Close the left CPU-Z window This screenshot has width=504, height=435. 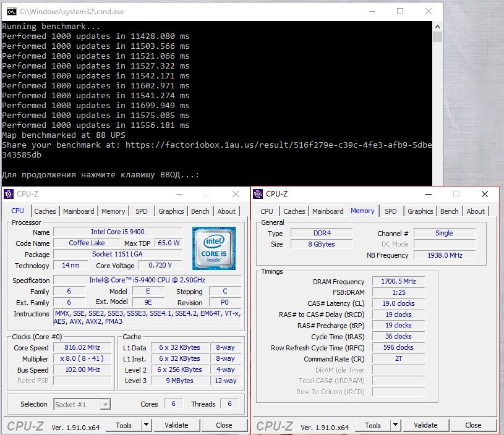coord(236,194)
